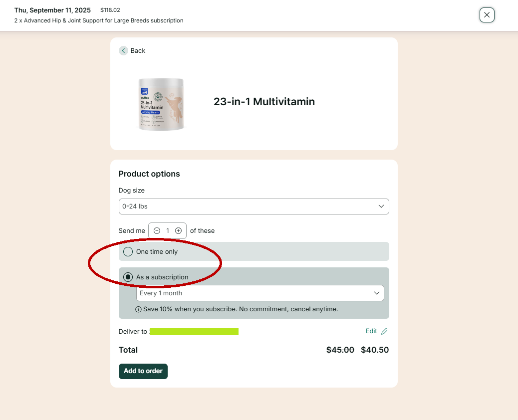Viewport: 518px width, 420px height.
Task: Decrease quantity with the minus icon
Action: tap(157, 230)
